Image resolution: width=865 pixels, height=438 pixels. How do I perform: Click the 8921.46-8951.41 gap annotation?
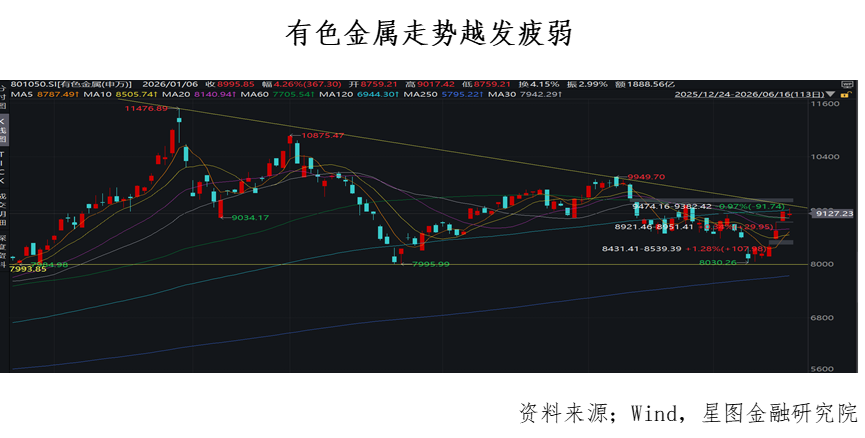654,227
